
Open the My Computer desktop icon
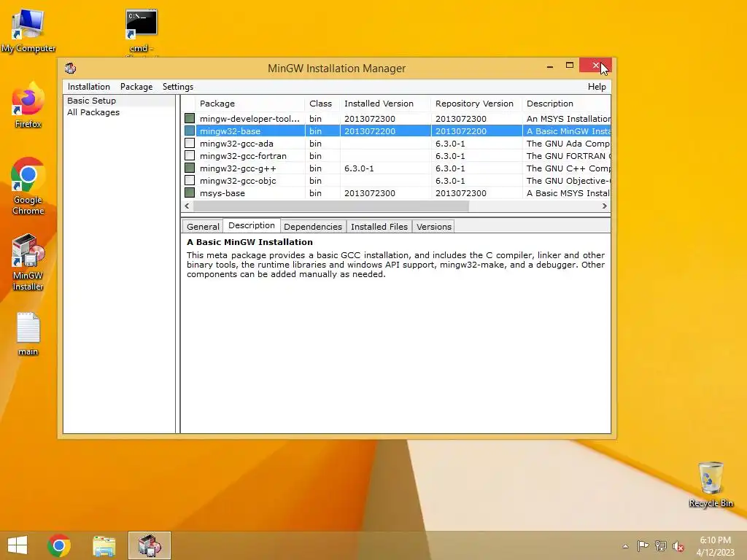pos(28,31)
